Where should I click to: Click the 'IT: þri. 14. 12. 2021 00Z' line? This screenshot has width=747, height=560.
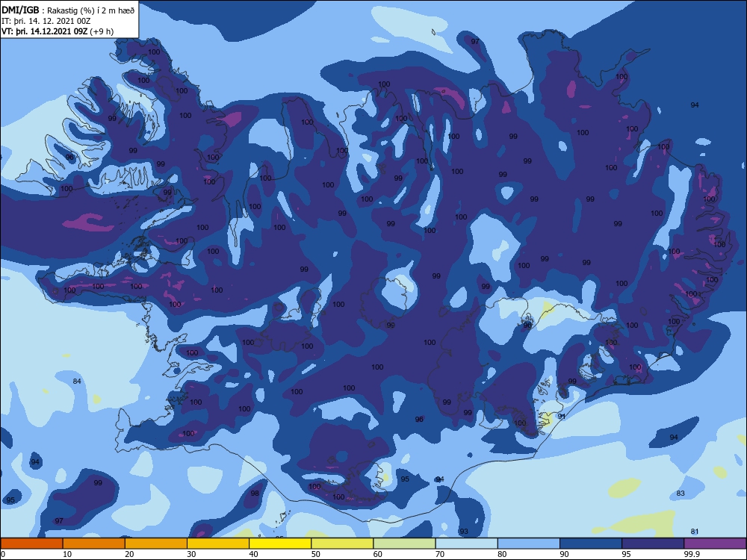coord(46,21)
